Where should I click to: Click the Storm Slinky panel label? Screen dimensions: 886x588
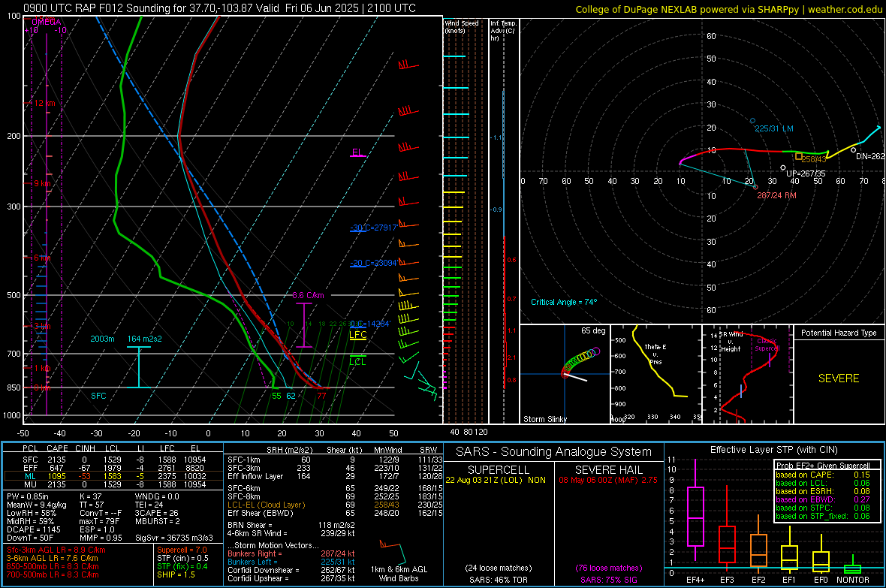545,419
